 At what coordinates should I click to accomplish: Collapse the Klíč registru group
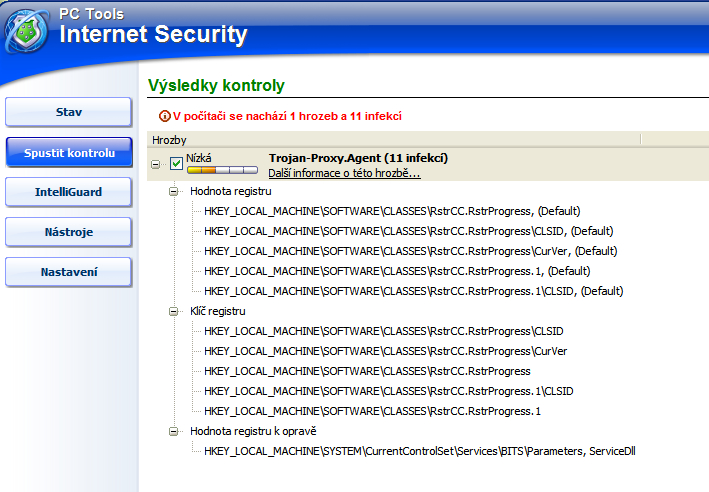pyautogui.click(x=173, y=312)
